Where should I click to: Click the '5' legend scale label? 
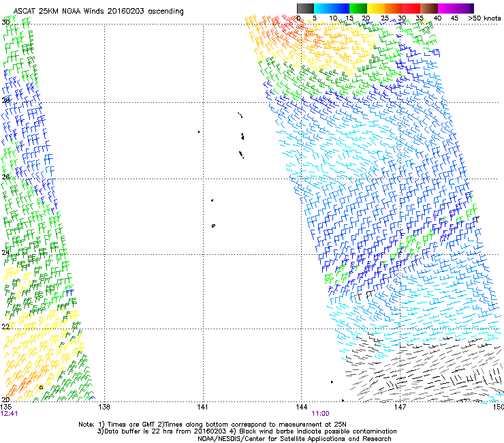click(315, 18)
